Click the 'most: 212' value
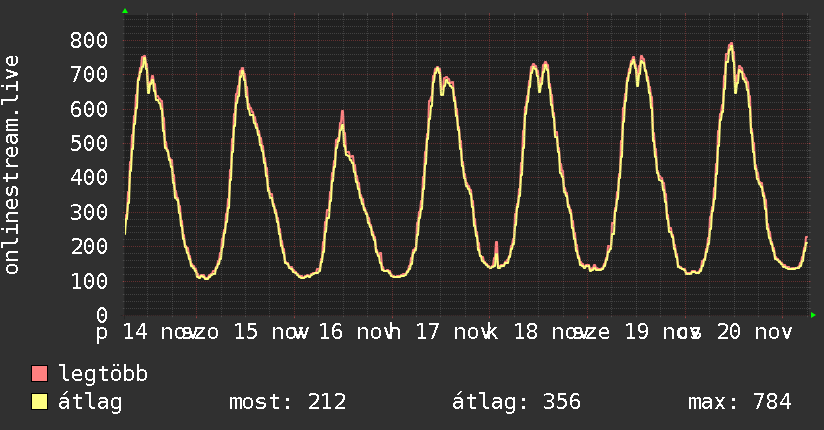 pyautogui.click(x=288, y=402)
